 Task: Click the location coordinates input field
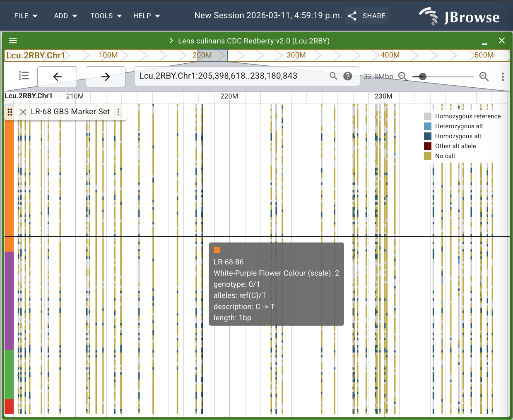click(232, 76)
